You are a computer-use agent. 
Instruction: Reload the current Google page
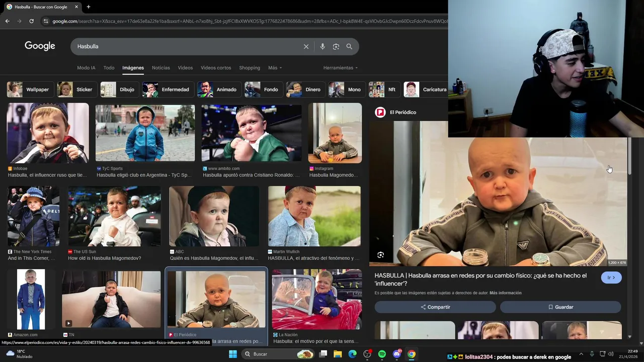point(31,21)
